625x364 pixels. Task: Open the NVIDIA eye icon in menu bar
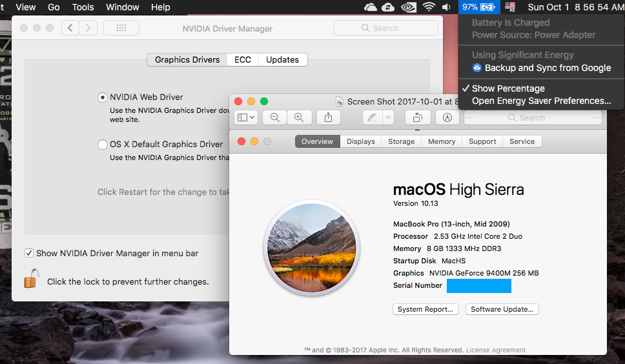point(409,7)
